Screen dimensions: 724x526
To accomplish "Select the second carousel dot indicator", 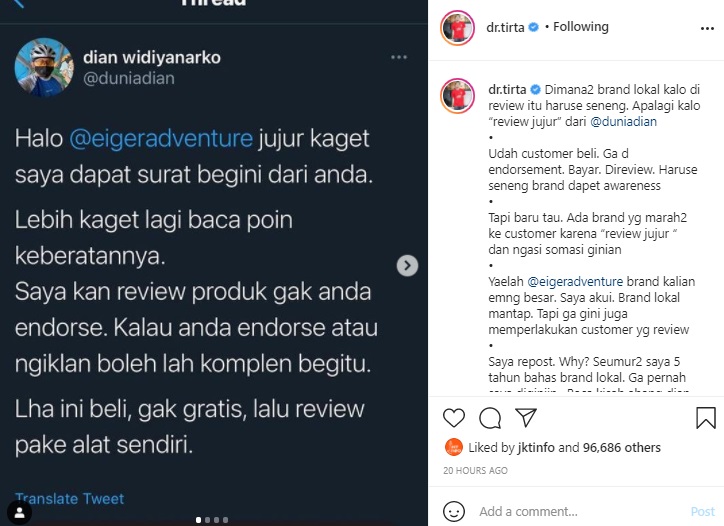I will click(207, 520).
